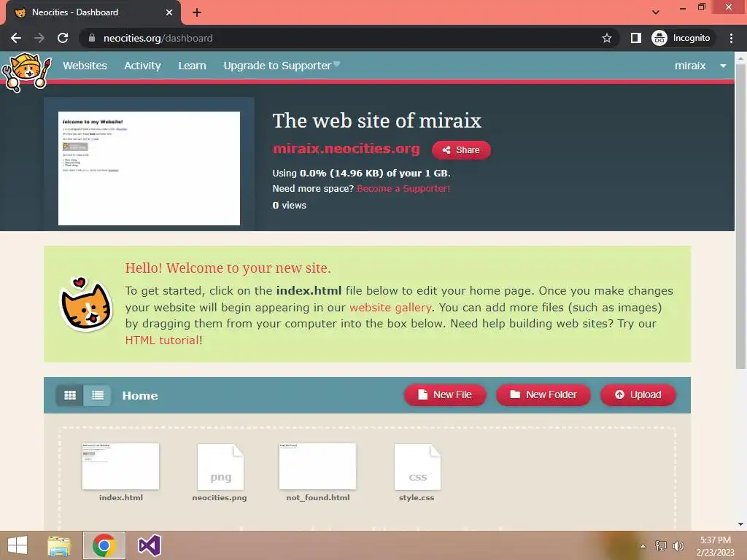Click the Chrome taskbar icon
Image resolution: width=747 pixels, height=560 pixels.
tap(104, 545)
